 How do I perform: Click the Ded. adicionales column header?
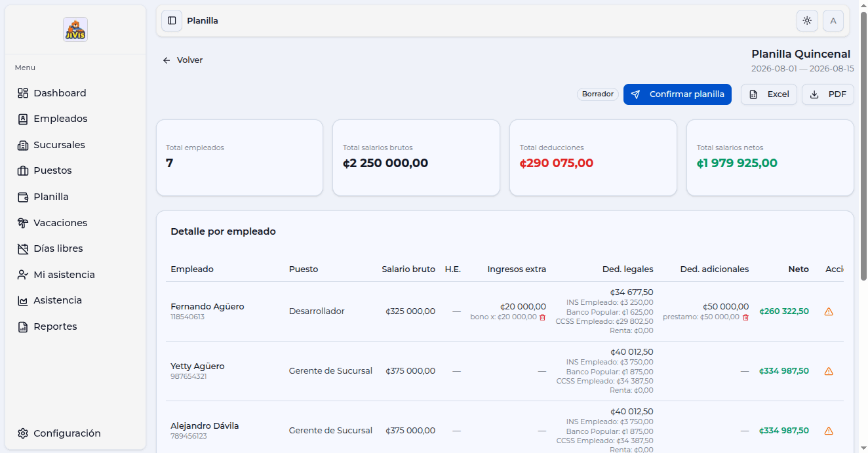coord(715,269)
